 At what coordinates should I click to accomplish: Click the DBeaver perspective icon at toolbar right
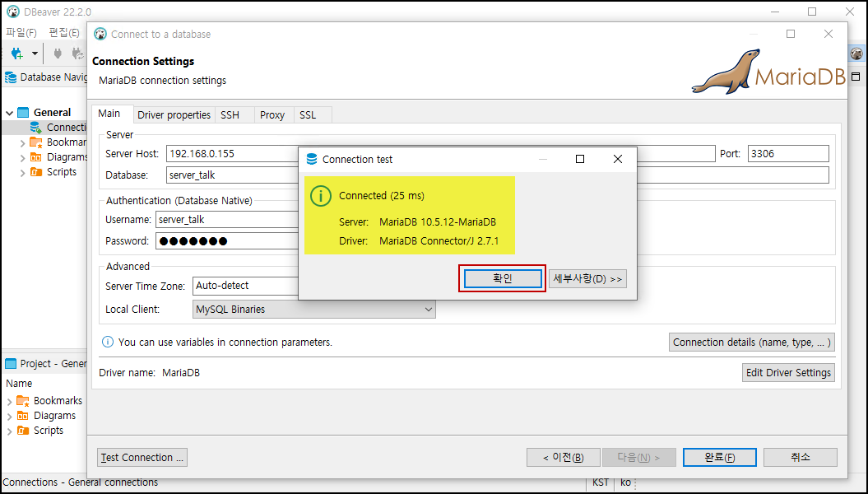(x=856, y=54)
